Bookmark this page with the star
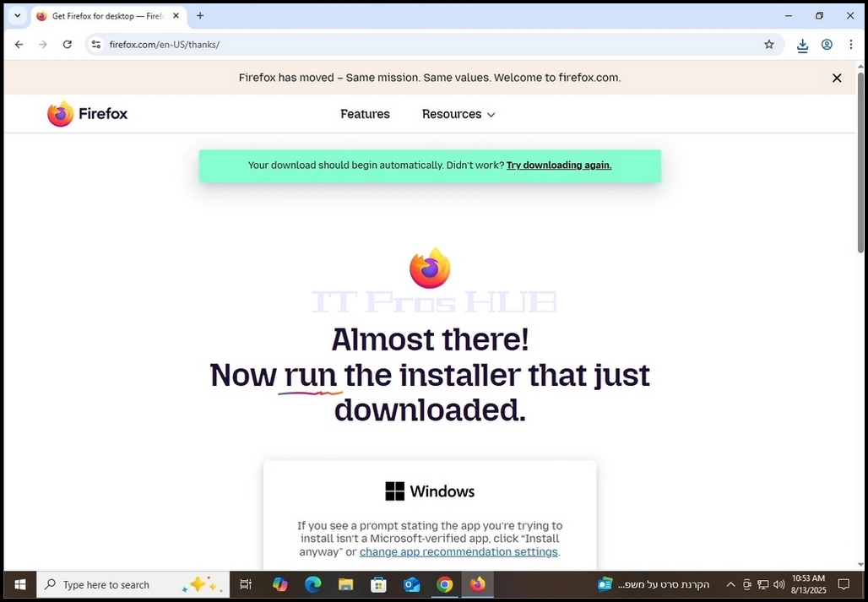 tap(769, 45)
